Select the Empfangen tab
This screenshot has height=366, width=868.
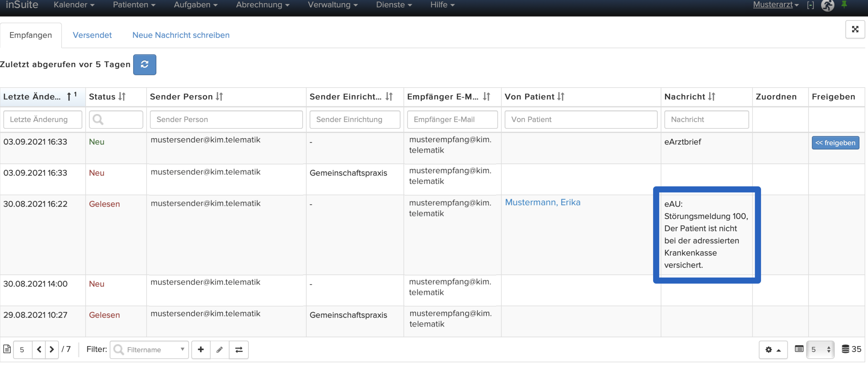[31, 35]
